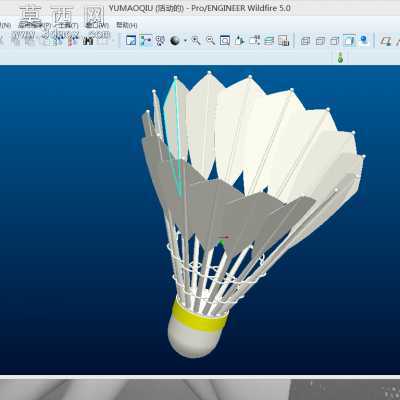
Task: Select the Zoom In tool
Action: tap(196, 41)
